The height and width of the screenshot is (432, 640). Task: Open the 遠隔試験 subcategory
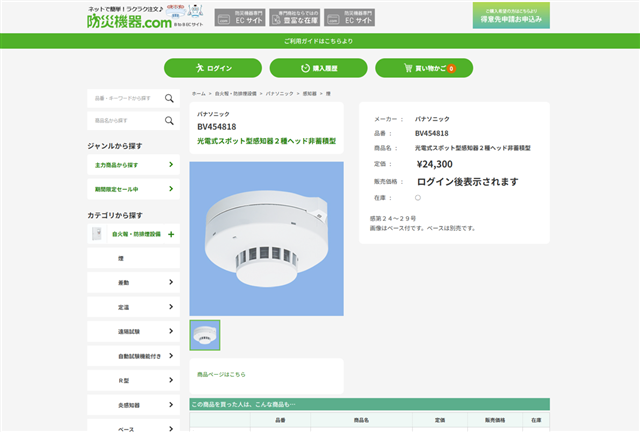[x=133, y=331]
